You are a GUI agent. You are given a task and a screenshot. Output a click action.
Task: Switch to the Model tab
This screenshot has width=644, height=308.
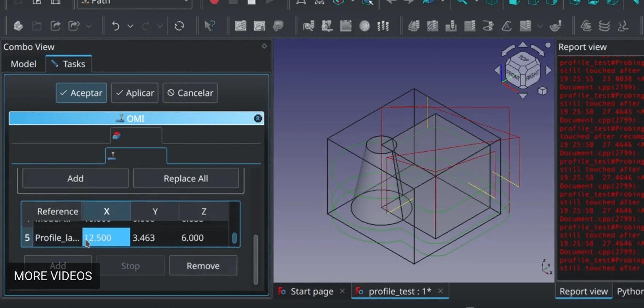coord(23,64)
